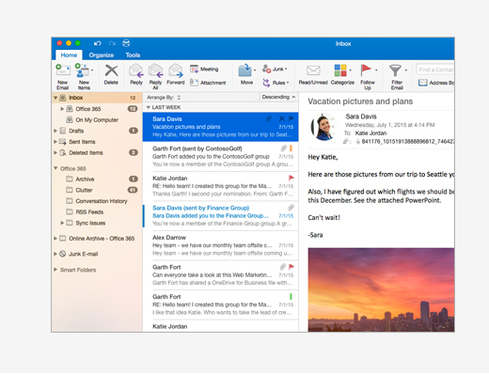Click the Read/Unread envelope icon
The image size is (489, 374).
click(313, 70)
